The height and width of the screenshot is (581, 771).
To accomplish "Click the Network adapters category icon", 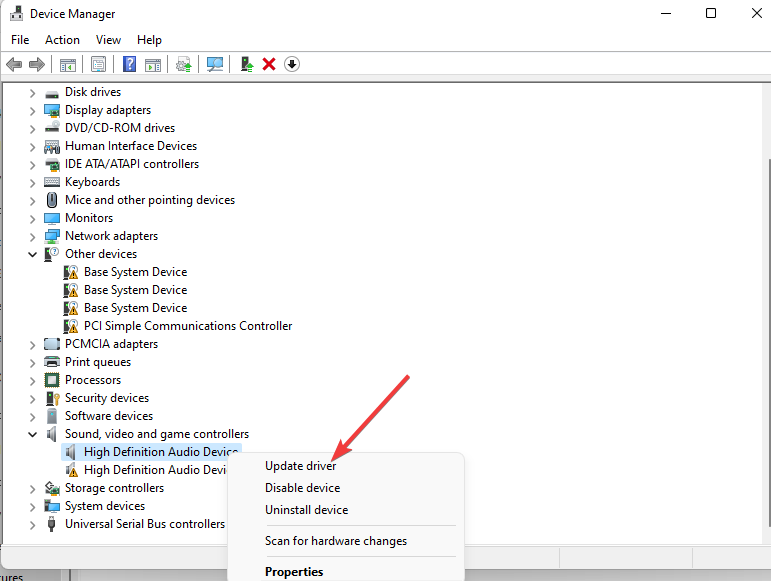I will (x=52, y=236).
